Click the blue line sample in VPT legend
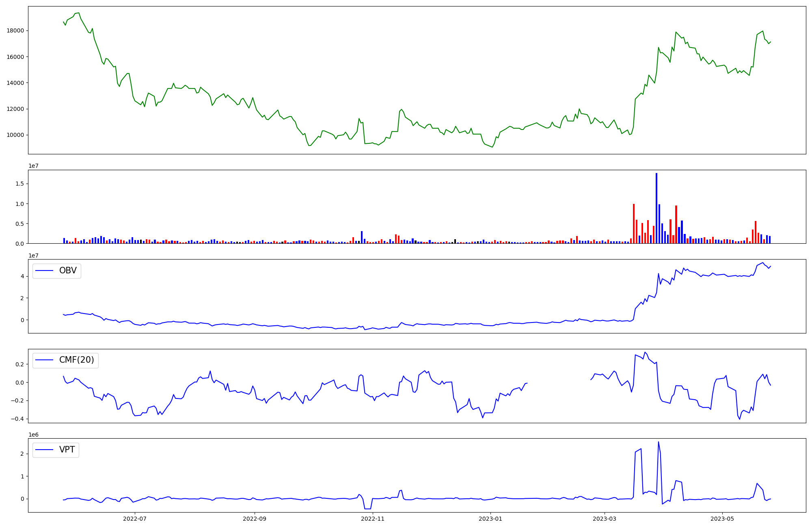 [45, 450]
